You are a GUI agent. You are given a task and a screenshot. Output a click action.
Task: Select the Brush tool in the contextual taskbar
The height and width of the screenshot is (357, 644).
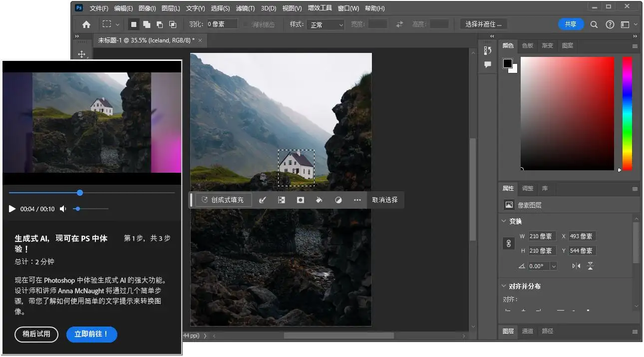[x=263, y=200]
